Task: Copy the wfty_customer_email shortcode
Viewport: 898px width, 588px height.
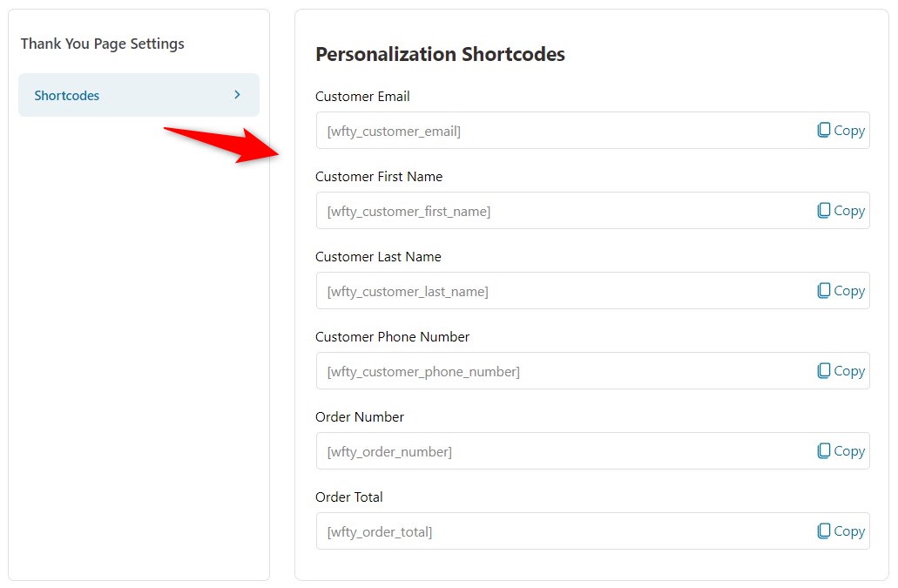Action: pyautogui.click(x=840, y=130)
